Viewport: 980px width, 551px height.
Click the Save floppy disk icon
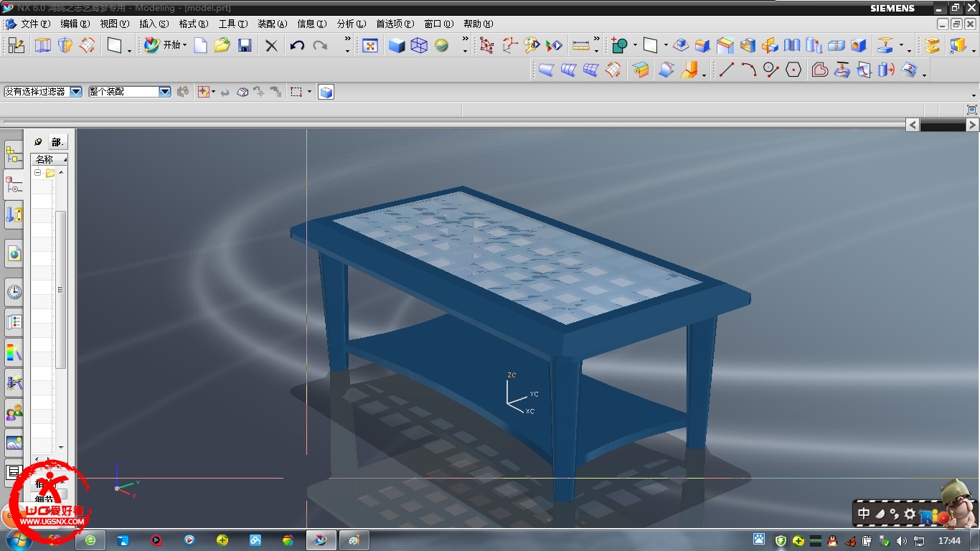tap(245, 45)
